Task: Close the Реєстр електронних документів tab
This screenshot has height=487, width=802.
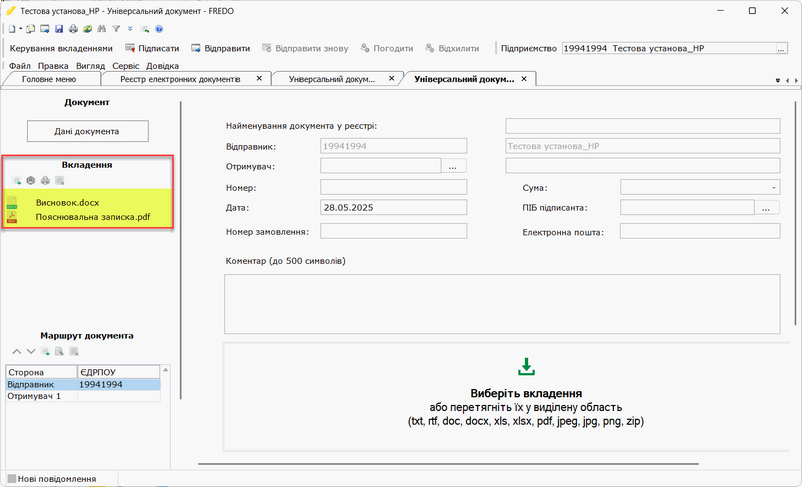Action: [x=259, y=79]
